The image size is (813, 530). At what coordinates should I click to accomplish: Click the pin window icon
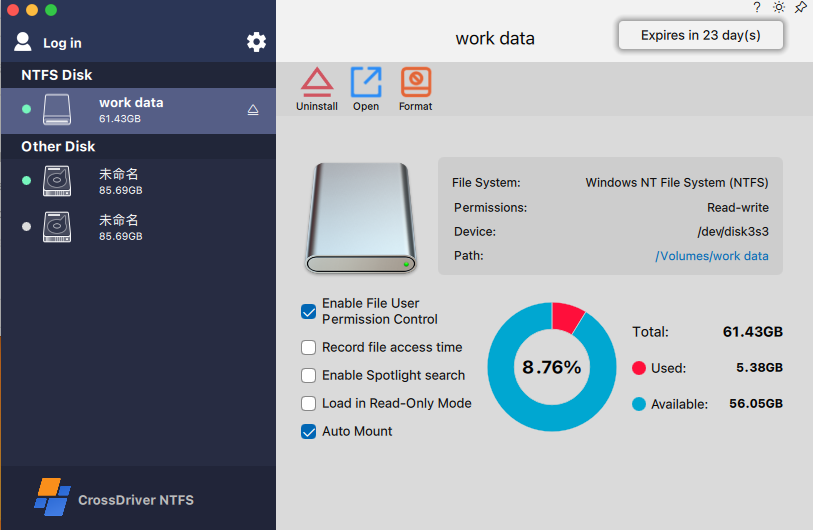[x=801, y=7]
